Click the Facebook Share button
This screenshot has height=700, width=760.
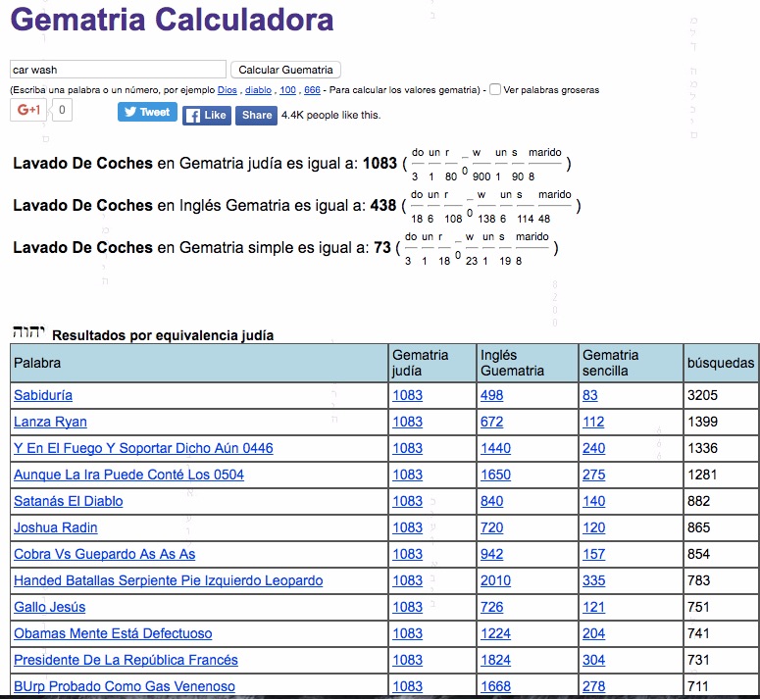coord(256,115)
